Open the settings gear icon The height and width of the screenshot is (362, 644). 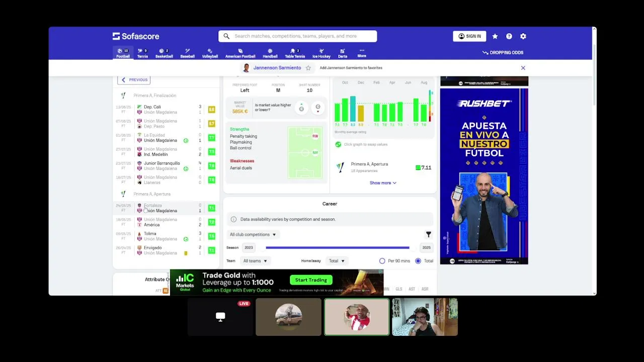pos(523,36)
